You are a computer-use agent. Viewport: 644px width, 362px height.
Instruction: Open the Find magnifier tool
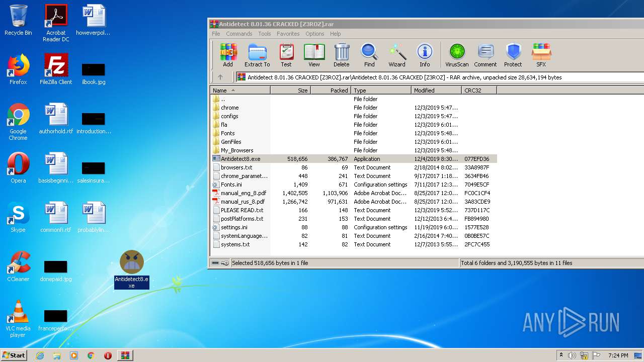pos(369,55)
